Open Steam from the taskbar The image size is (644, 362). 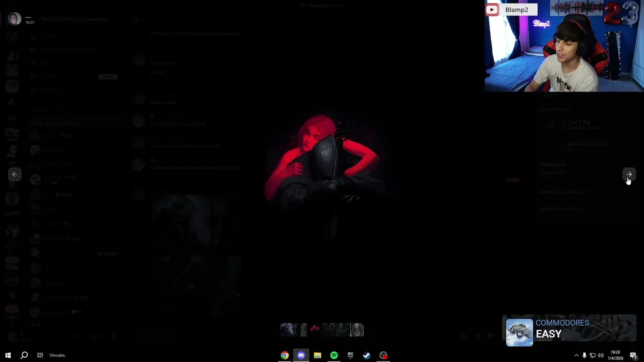(x=367, y=355)
